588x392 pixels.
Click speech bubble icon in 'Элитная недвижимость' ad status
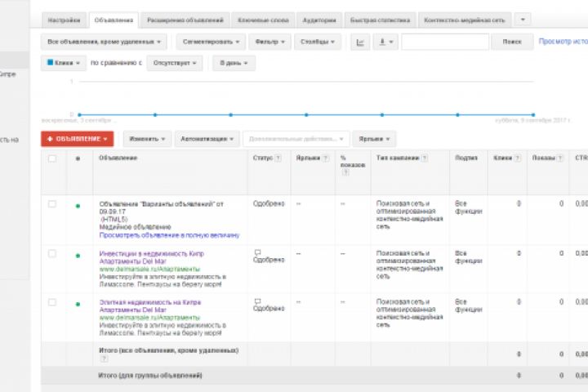coord(257,301)
